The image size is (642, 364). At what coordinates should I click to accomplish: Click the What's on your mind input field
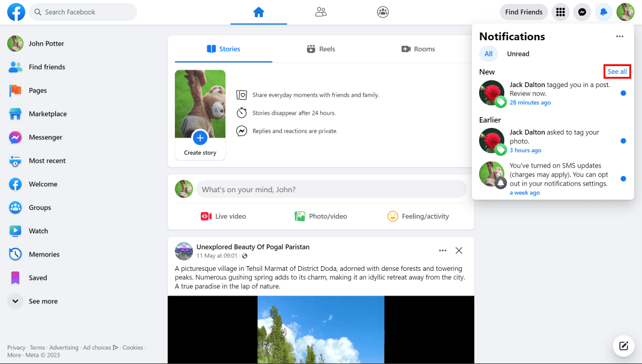click(x=331, y=189)
